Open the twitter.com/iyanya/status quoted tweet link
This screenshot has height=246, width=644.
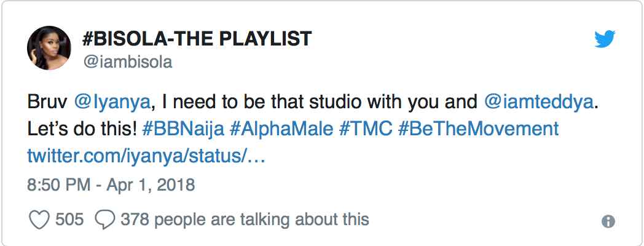(x=146, y=156)
